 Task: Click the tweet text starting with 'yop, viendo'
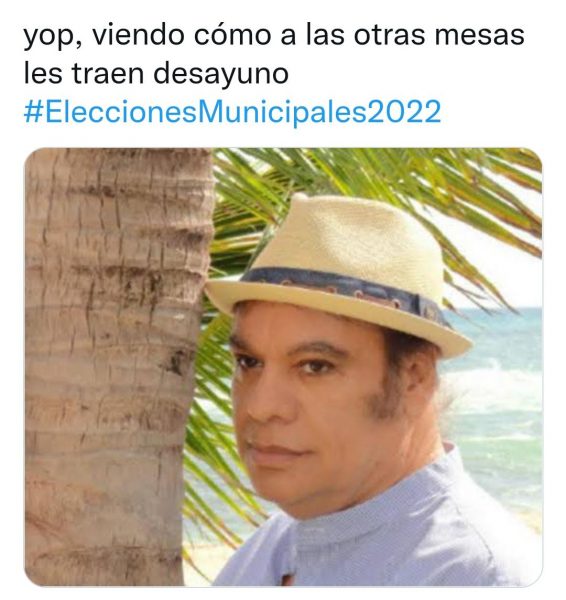(274, 54)
